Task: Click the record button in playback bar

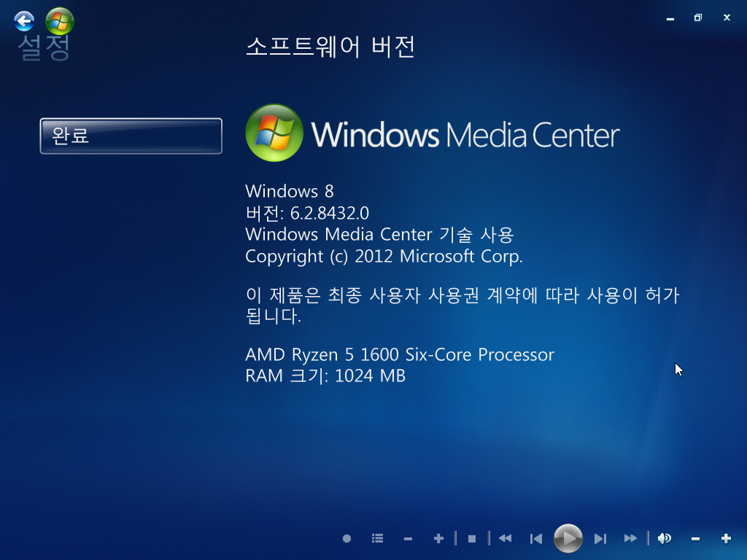Action: pyautogui.click(x=347, y=539)
